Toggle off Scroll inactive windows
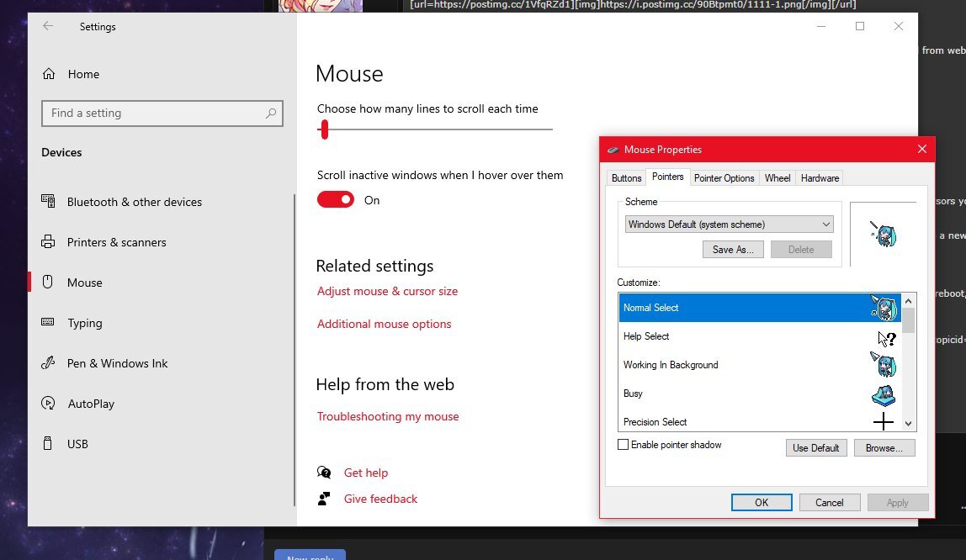 point(335,199)
